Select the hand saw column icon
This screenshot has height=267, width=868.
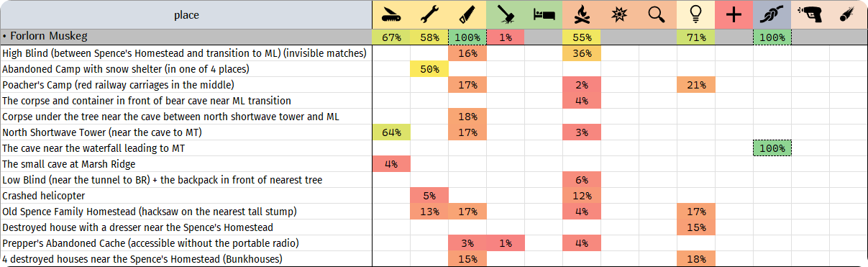click(x=467, y=15)
